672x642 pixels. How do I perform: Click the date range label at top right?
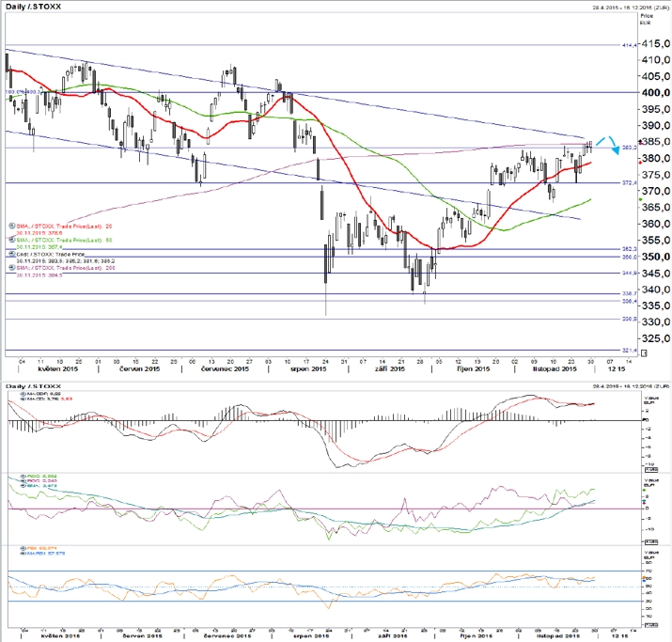pos(631,8)
